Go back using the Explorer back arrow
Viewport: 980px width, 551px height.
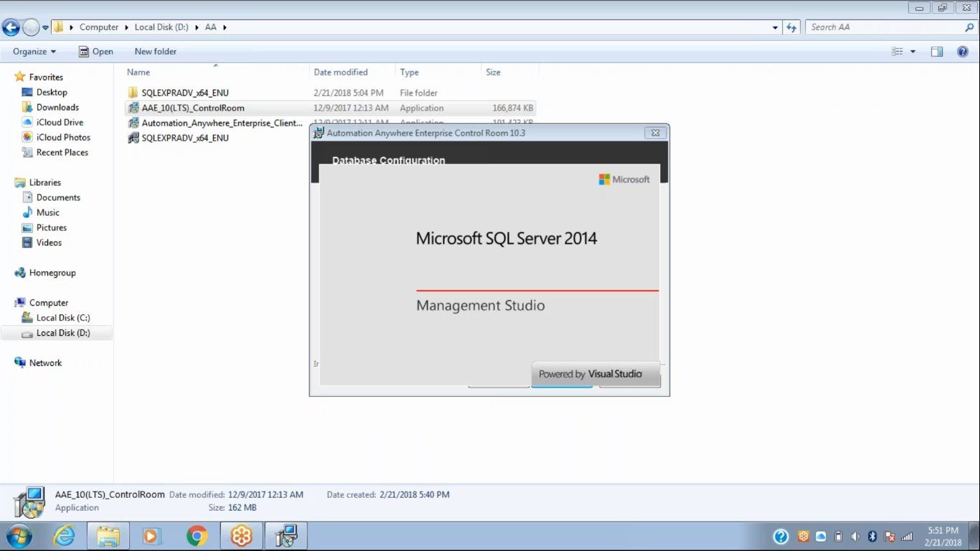click(11, 27)
